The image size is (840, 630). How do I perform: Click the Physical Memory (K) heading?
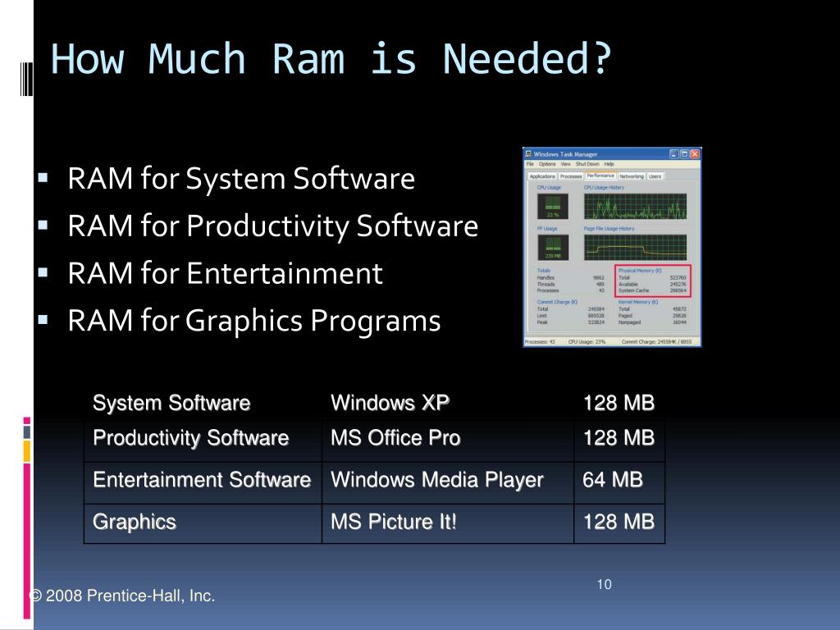[640, 271]
